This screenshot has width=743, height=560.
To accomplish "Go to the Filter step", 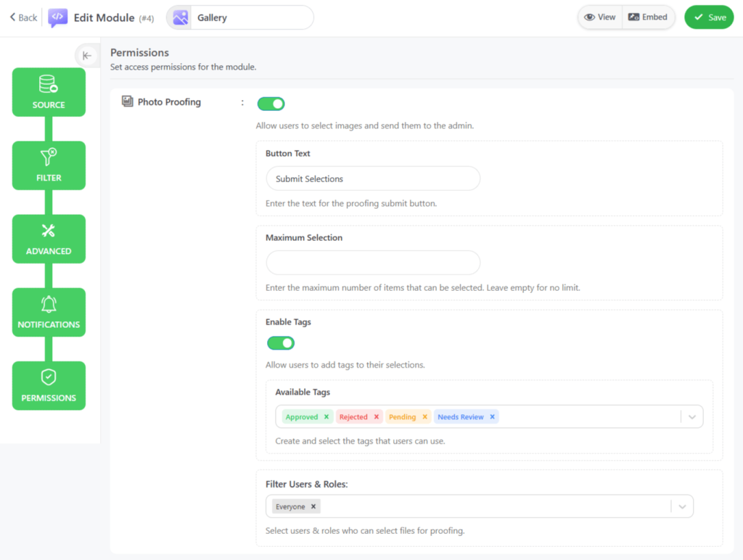I will pos(49,165).
